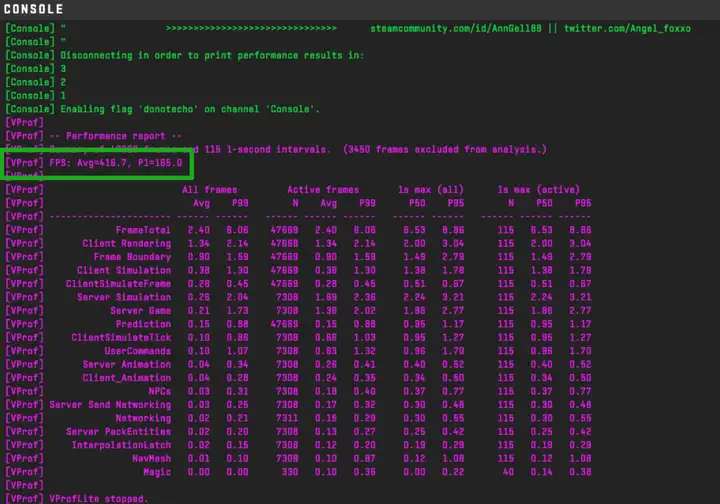Select the Frame Boundary row label

[132, 257]
